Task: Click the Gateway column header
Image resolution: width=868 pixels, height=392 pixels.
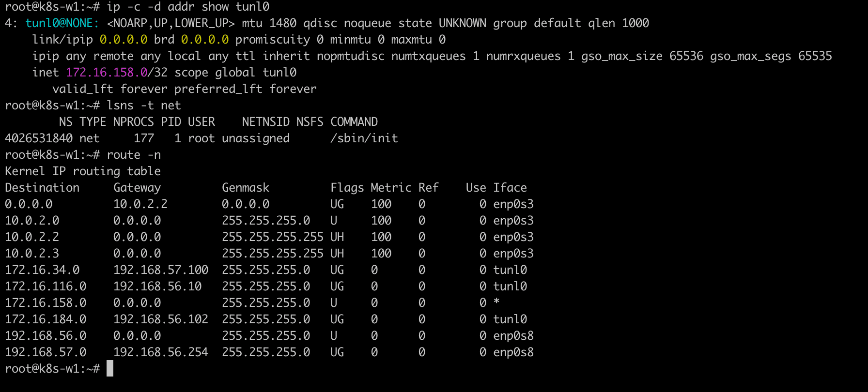Action: click(137, 188)
